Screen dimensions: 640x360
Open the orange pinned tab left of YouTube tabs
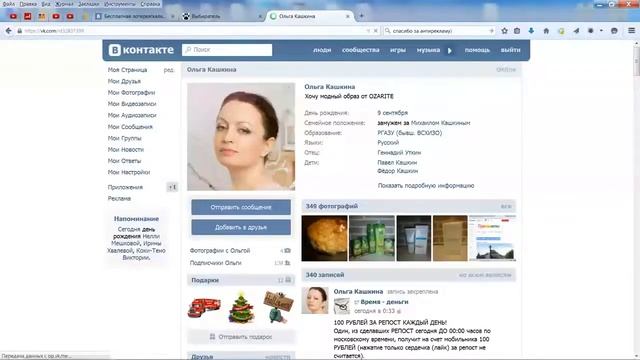42,16
